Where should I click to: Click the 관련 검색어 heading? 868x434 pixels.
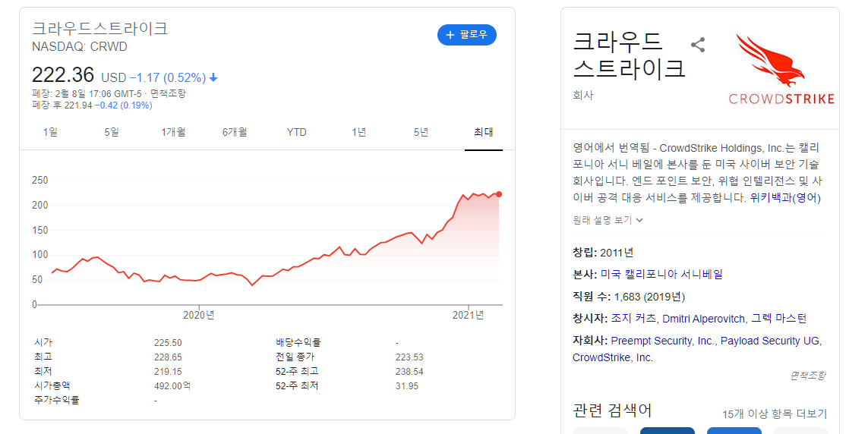point(612,410)
